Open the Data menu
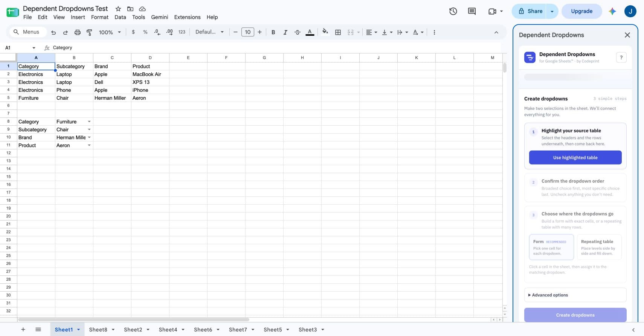 coord(120,17)
